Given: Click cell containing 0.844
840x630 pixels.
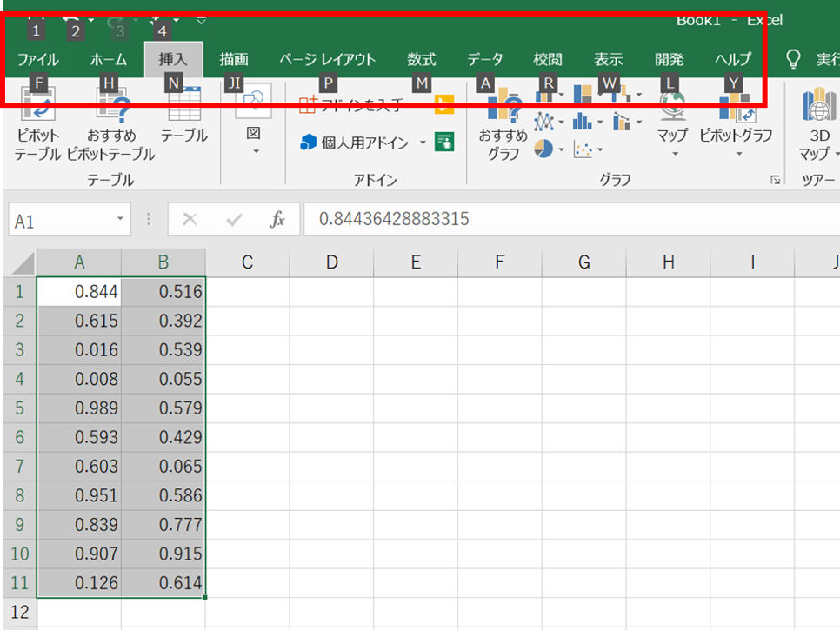Looking at the screenshot, I should click(79, 292).
